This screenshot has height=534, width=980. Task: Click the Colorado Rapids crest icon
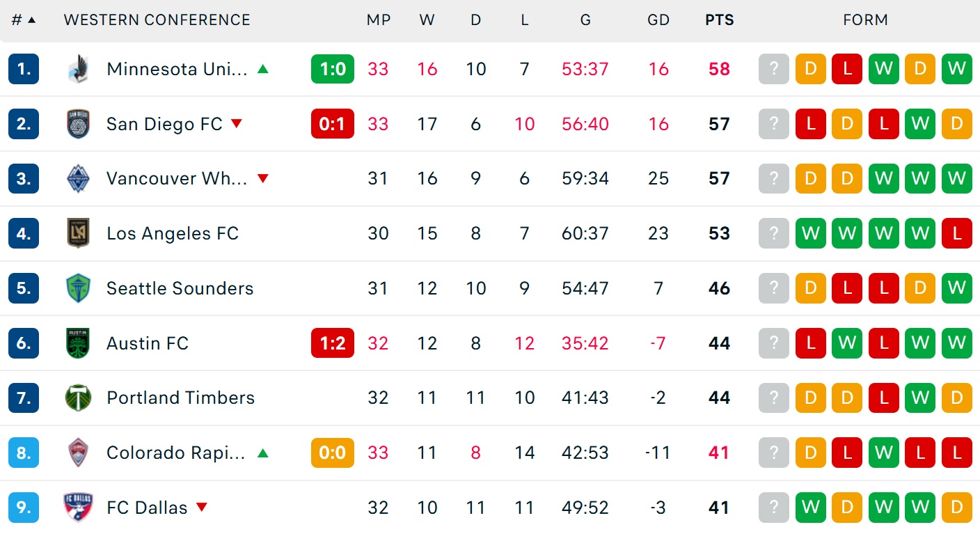tap(77, 453)
